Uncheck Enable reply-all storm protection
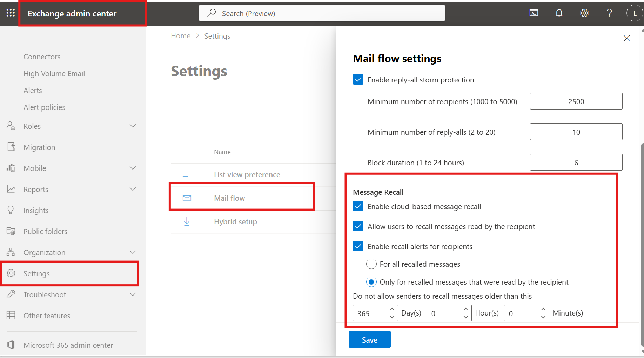 pos(358,80)
